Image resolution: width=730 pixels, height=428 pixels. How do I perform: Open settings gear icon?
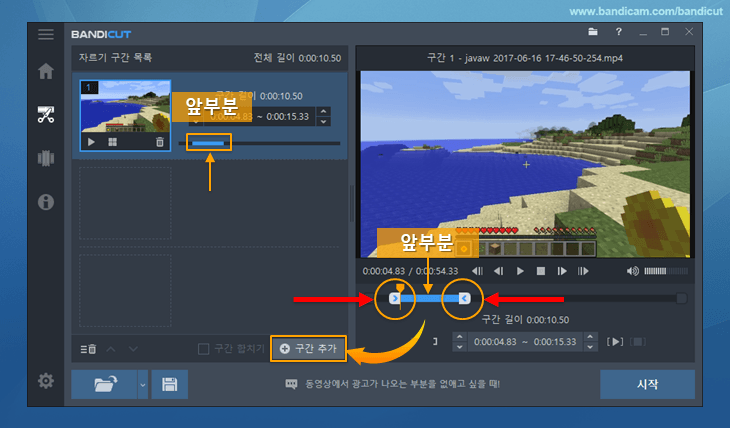pyautogui.click(x=46, y=381)
